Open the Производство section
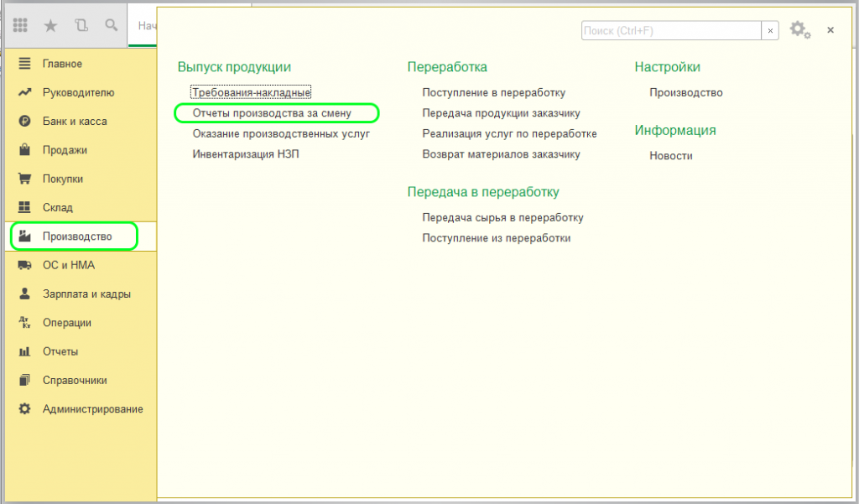Image resolution: width=859 pixels, height=504 pixels. pyautogui.click(x=77, y=236)
